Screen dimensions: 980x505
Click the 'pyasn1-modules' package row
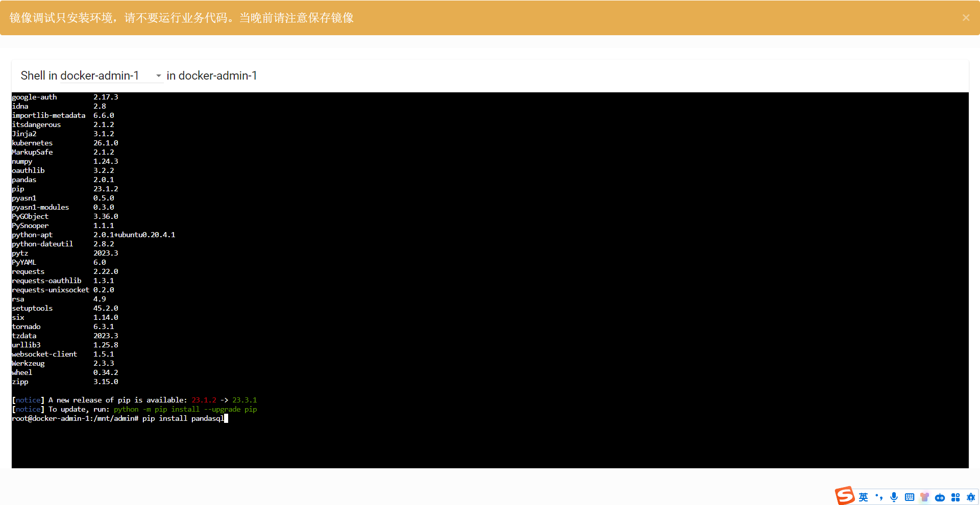(x=63, y=207)
